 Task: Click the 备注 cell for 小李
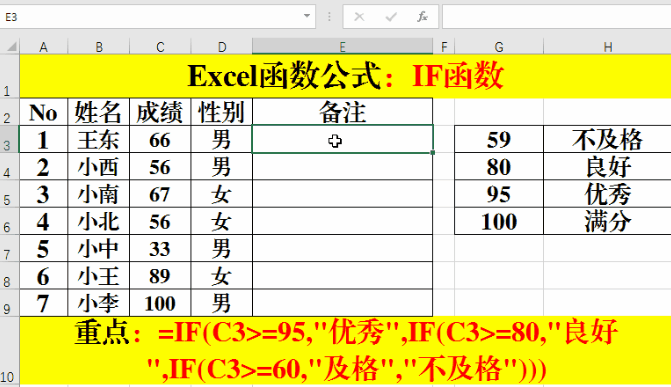pyautogui.click(x=342, y=303)
